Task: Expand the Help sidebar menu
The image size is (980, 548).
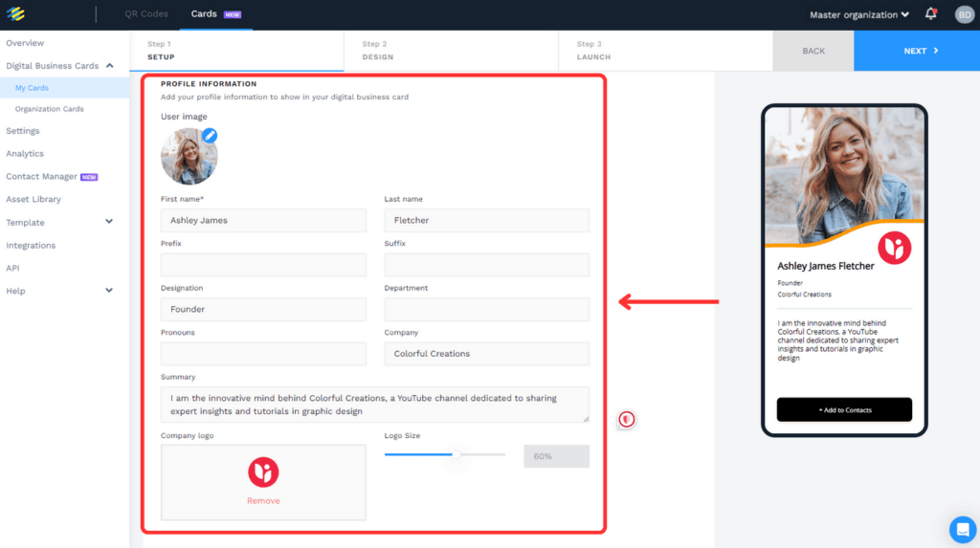Action: click(109, 291)
